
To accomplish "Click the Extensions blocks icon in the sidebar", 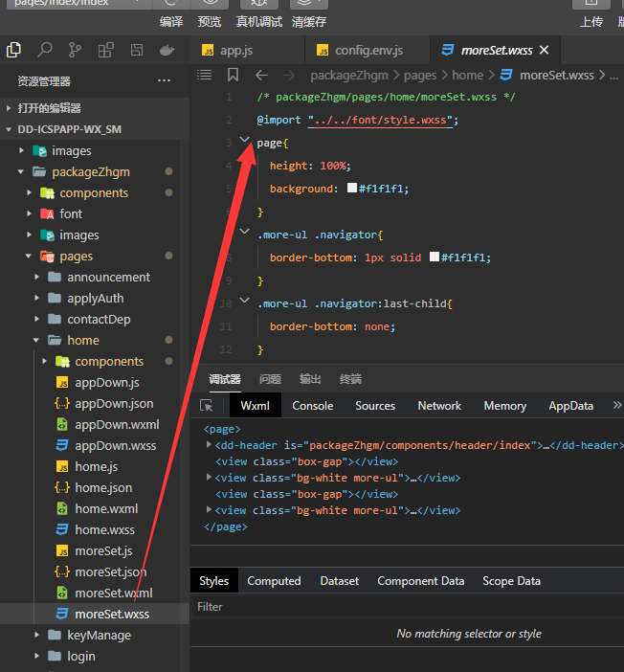I will click(x=105, y=50).
